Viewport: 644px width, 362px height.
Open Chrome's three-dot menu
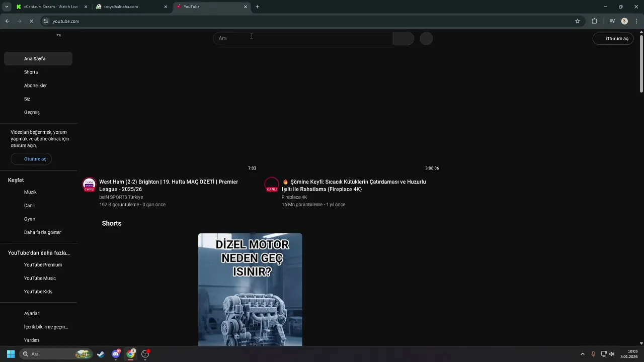637,21
